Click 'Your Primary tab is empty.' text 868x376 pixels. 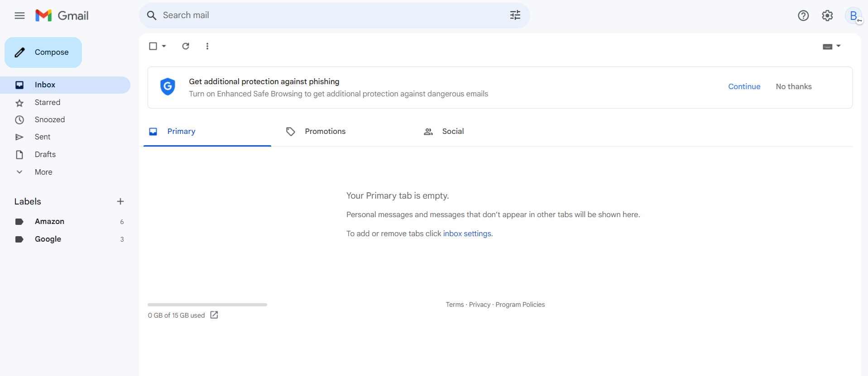point(398,195)
